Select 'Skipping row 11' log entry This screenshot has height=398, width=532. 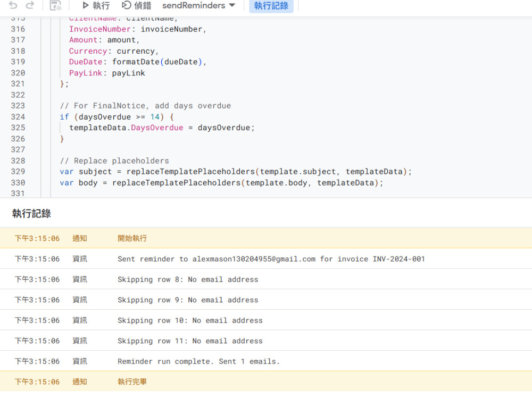(x=266, y=341)
